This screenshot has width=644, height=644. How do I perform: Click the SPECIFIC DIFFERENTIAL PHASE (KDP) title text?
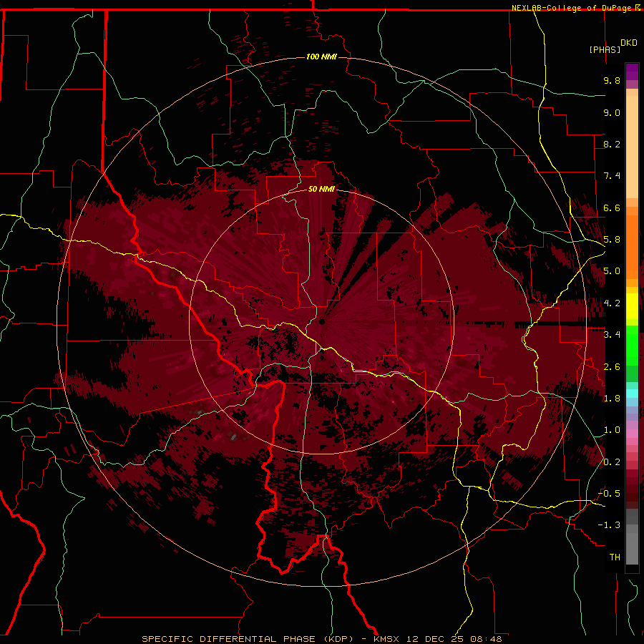coord(248,639)
